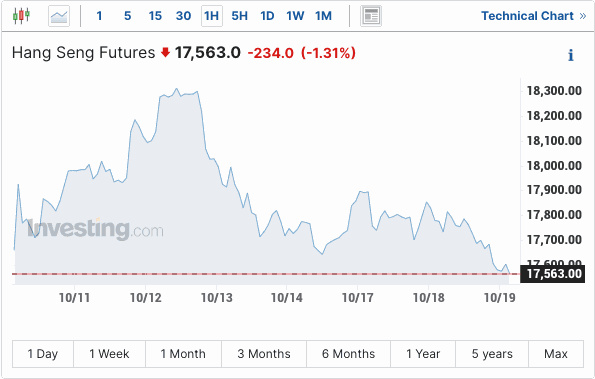Click the 17,900.00 price axis label
595x379 pixels.
tap(554, 190)
